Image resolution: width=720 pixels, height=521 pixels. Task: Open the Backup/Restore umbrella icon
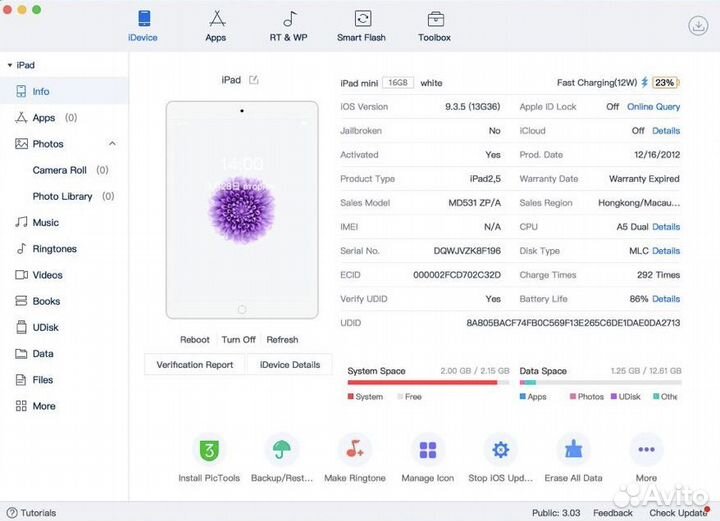tap(282, 450)
